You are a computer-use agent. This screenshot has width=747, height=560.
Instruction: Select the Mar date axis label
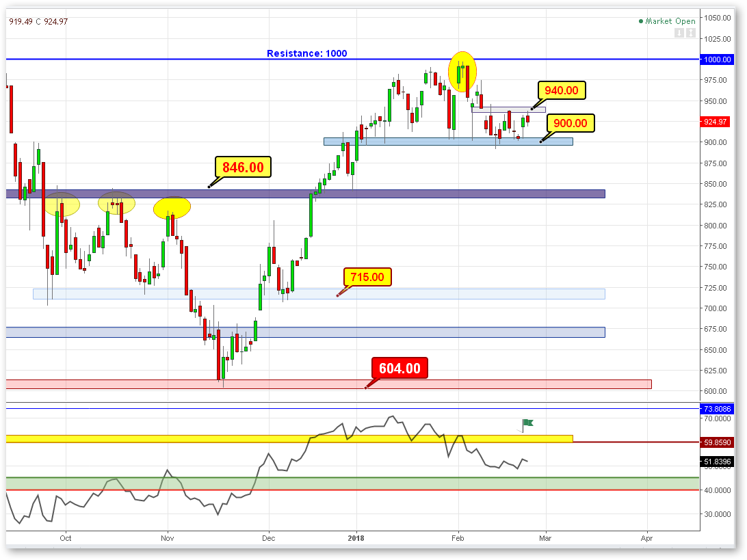(x=545, y=538)
